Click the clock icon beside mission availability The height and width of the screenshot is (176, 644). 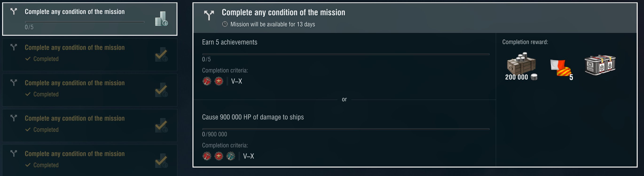pos(225,24)
